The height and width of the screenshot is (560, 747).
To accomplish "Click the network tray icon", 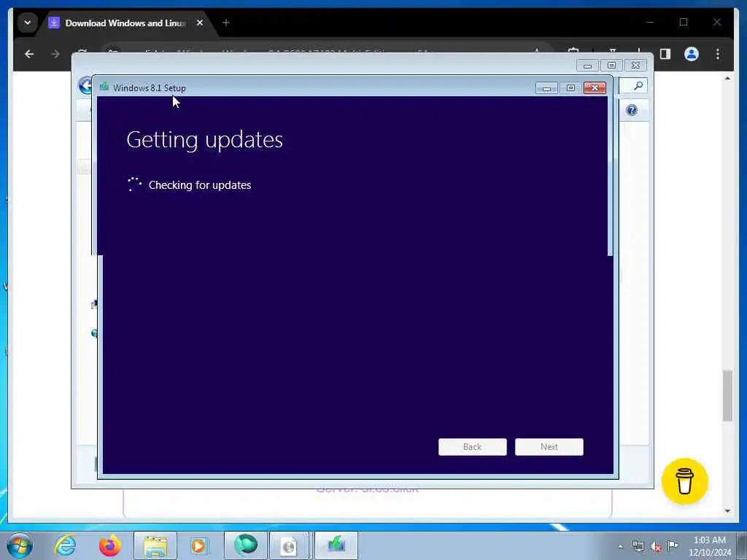I will click(638, 546).
